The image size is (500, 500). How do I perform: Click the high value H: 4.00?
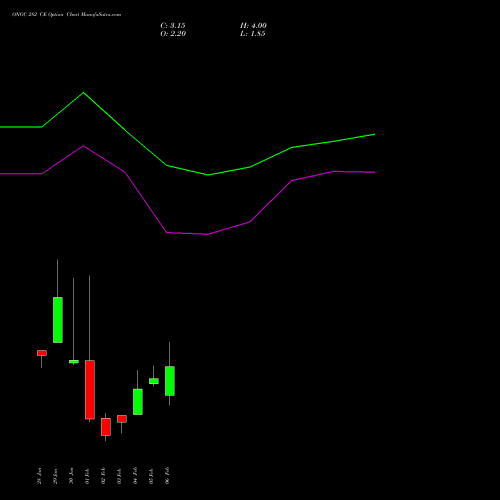[253, 26]
